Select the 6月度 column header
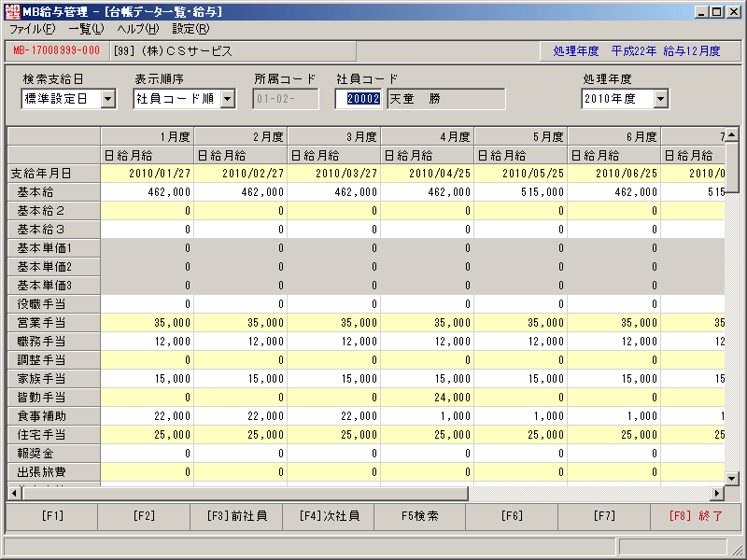Image resolution: width=747 pixels, height=560 pixels. (x=614, y=137)
